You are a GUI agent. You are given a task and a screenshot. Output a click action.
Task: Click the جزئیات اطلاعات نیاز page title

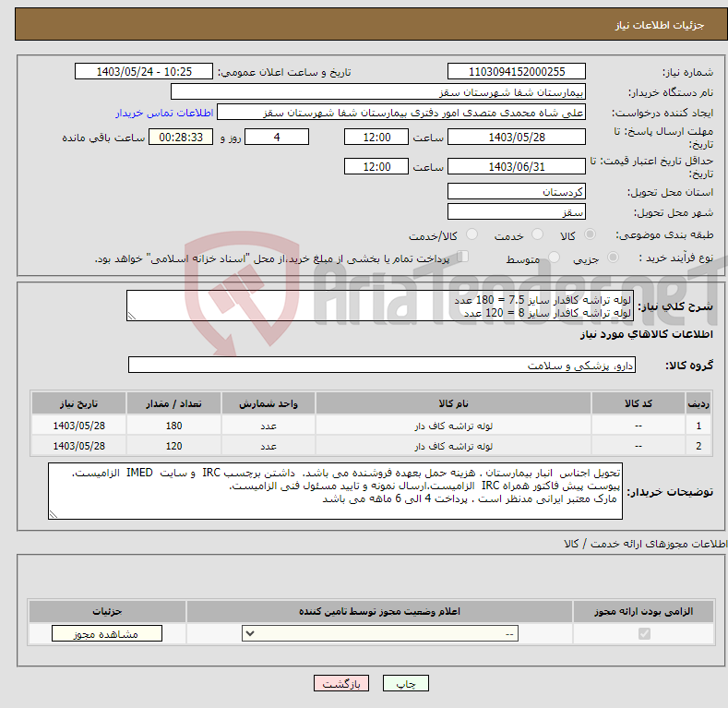tap(660, 25)
